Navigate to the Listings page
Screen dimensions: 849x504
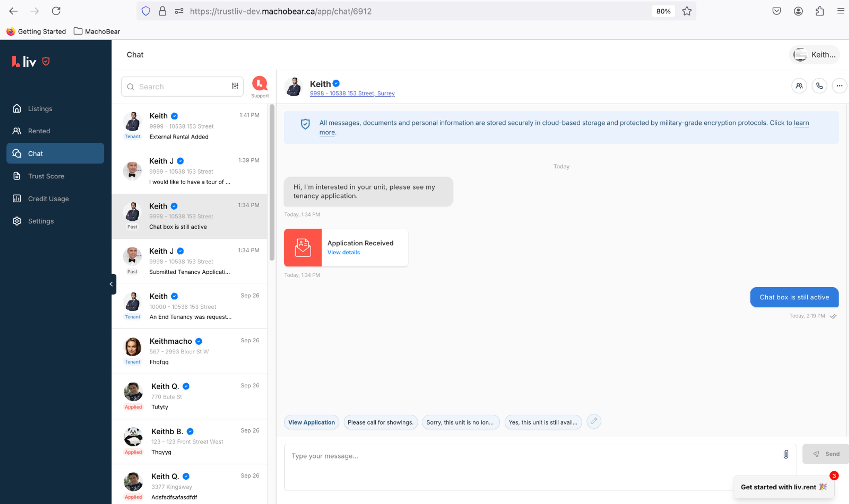click(40, 109)
